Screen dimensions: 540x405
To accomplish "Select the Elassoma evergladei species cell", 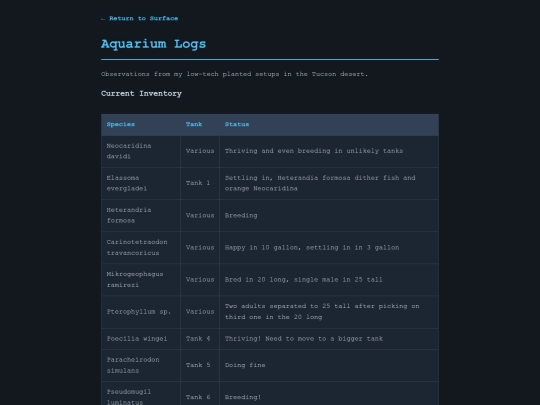I will click(141, 183).
